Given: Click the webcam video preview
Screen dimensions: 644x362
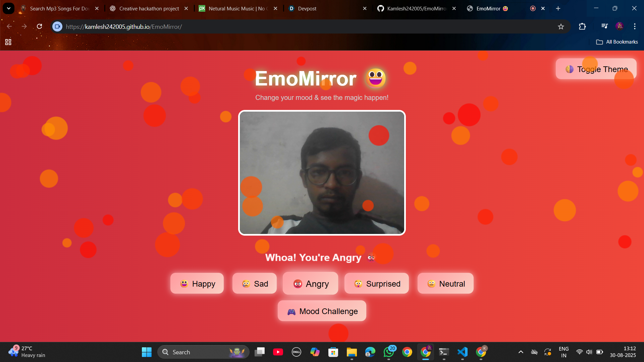Looking at the screenshot, I should coord(322,173).
